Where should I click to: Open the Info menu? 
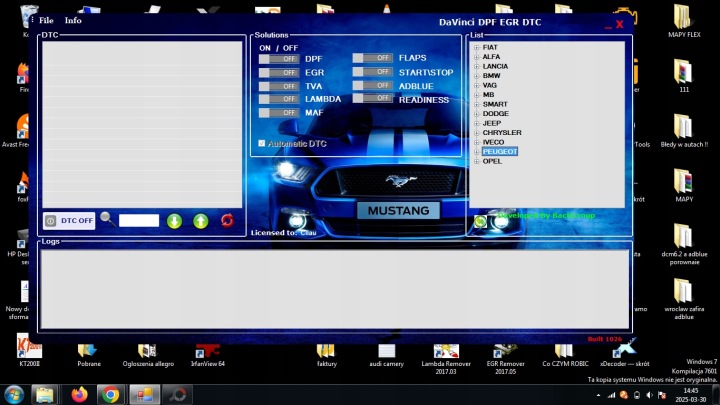coord(73,21)
